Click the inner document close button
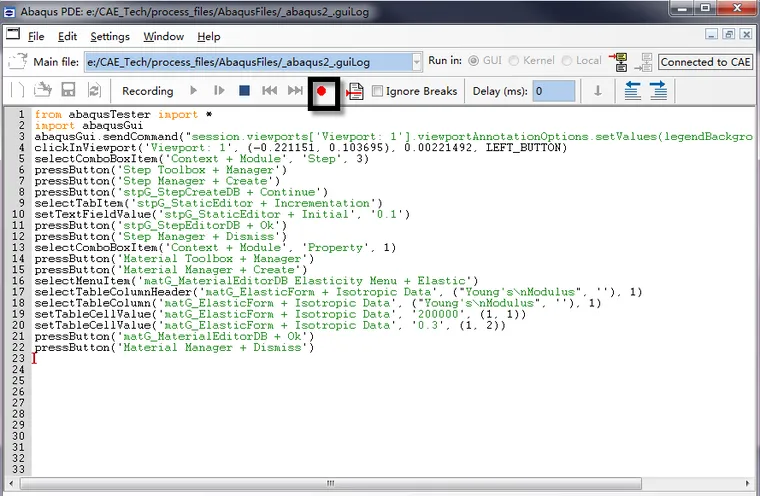760x496 pixels. [x=746, y=34]
